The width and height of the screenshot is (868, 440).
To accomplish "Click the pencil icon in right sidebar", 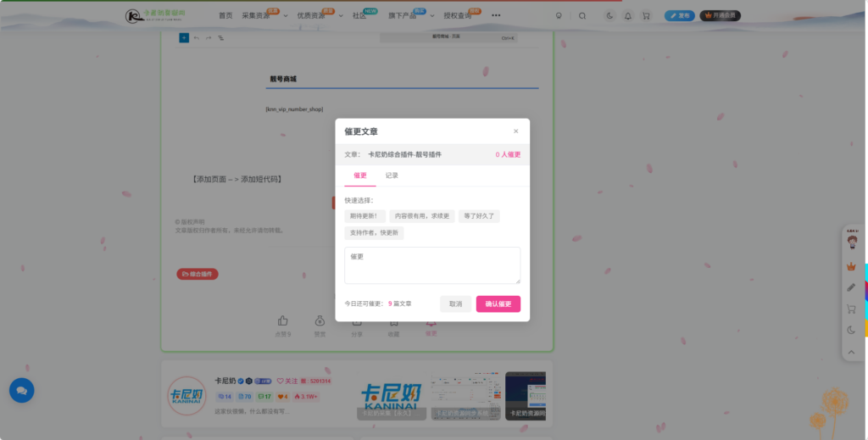I will click(x=851, y=287).
